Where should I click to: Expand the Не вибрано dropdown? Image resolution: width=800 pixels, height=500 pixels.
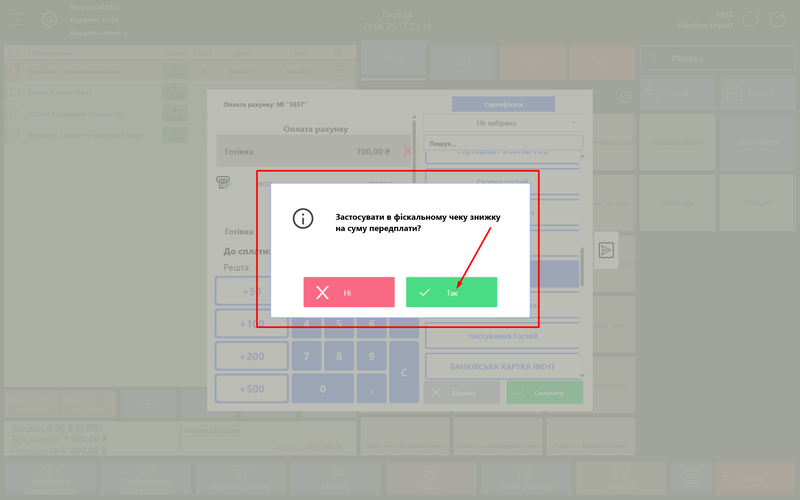pos(503,123)
